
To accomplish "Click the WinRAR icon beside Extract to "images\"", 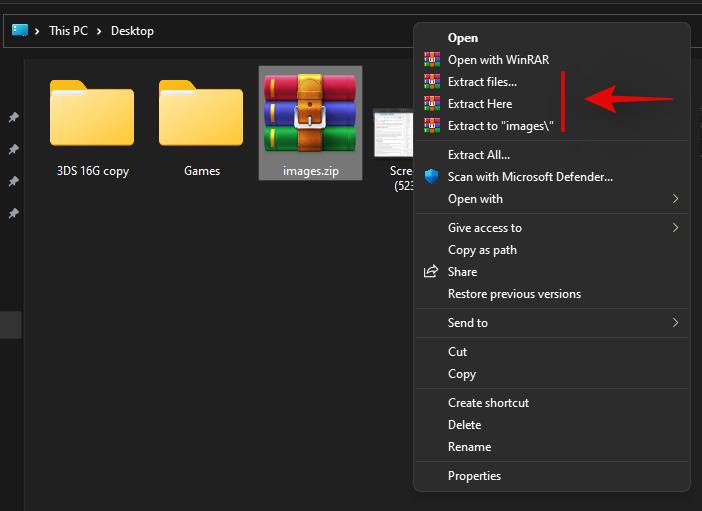I will pos(431,126).
